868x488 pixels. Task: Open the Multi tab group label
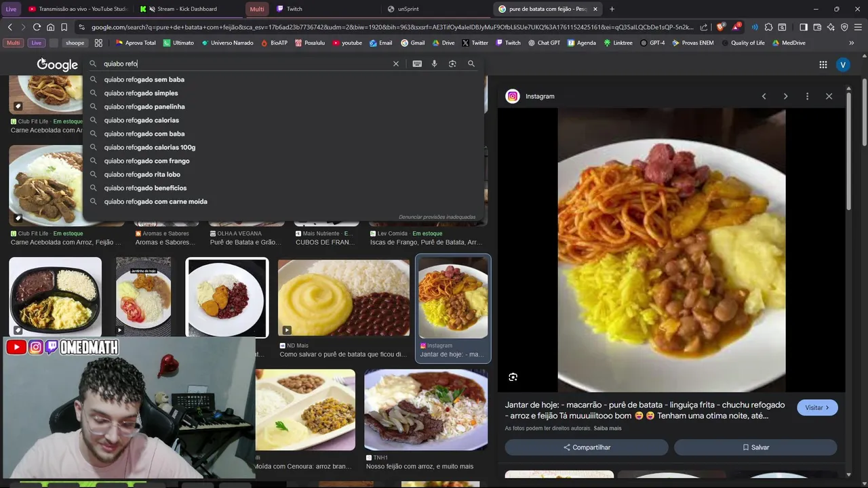click(x=257, y=9)
